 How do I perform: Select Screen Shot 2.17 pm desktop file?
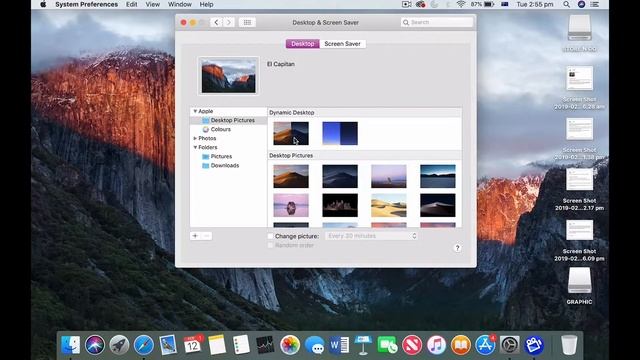[579, 189]
